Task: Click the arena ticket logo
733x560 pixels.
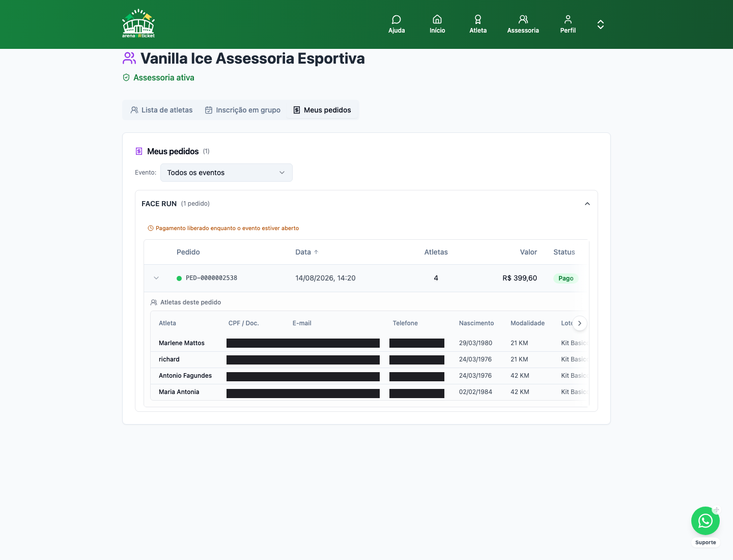Action: coord(138,24)
